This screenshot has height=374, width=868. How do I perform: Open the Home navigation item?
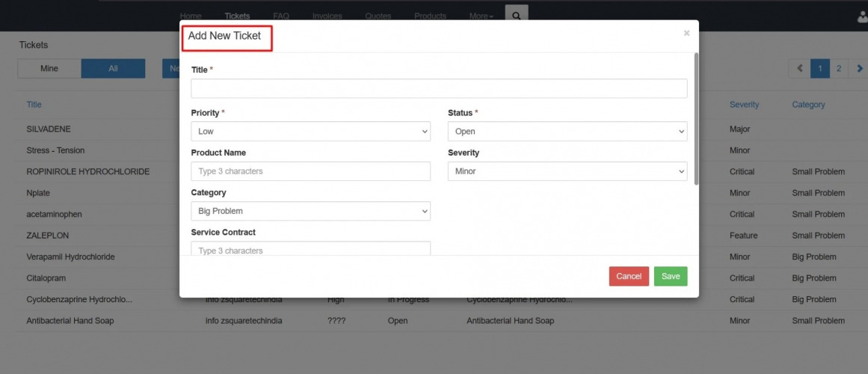pyautogui.click(x=191, y=16)
